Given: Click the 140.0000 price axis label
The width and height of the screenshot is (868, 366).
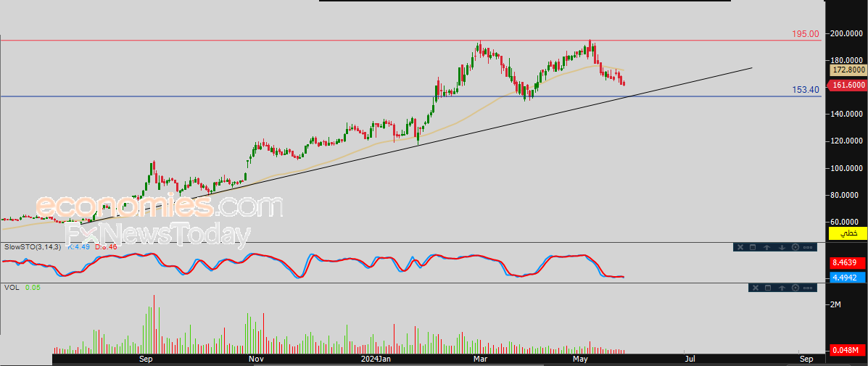Looking at the screenshot, I should tap(848, 114).
